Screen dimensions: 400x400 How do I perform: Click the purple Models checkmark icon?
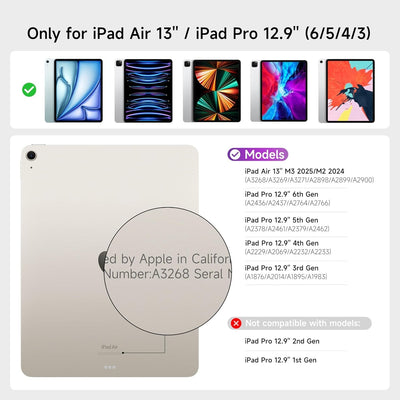point(235,155)
